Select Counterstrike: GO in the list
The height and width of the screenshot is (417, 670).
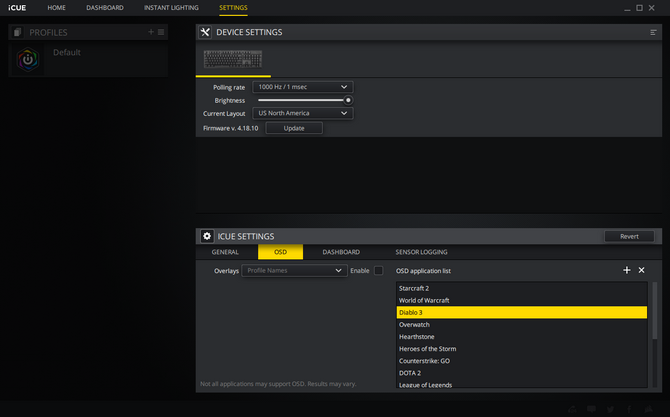click(x=521, y=361)
